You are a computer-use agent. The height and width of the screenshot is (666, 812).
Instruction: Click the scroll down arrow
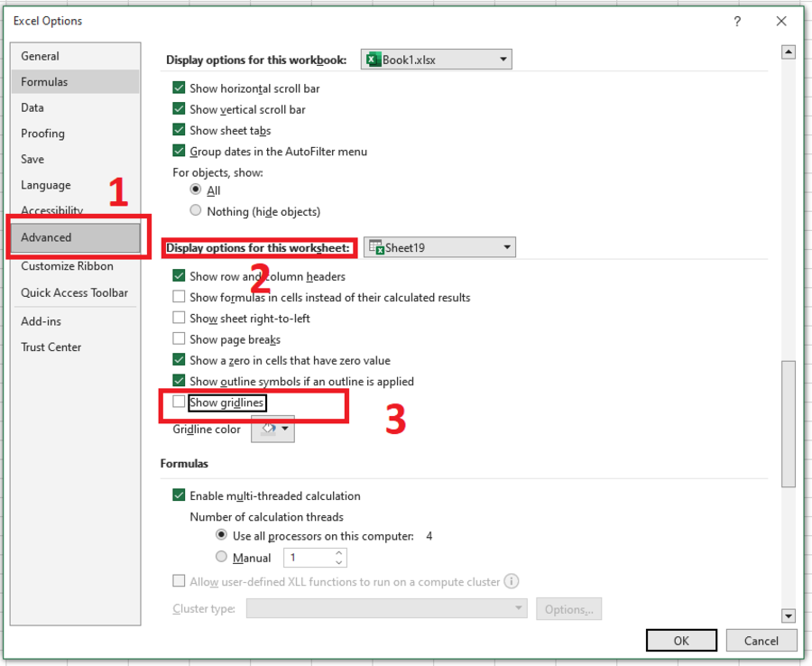pos(789,615)
